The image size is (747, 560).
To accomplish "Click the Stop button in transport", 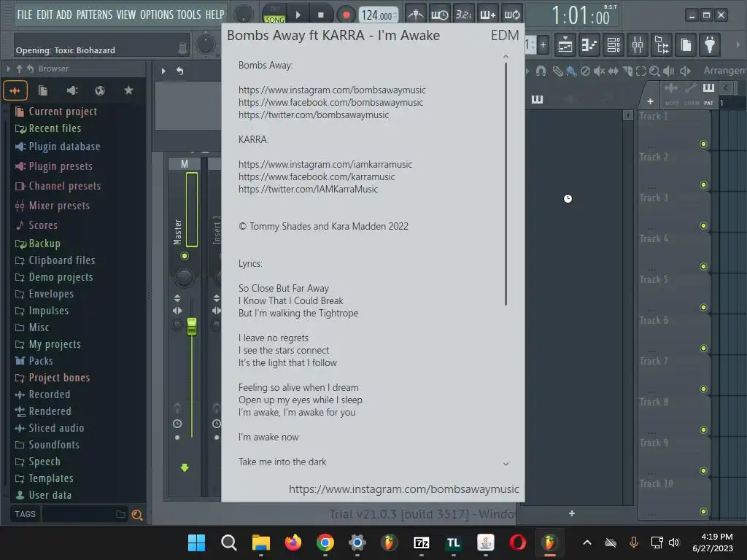I will click(x=321, y=15).
